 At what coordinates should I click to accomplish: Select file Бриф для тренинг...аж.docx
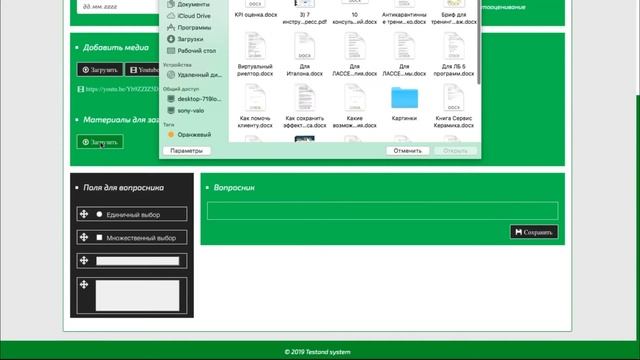pos(453,12)
